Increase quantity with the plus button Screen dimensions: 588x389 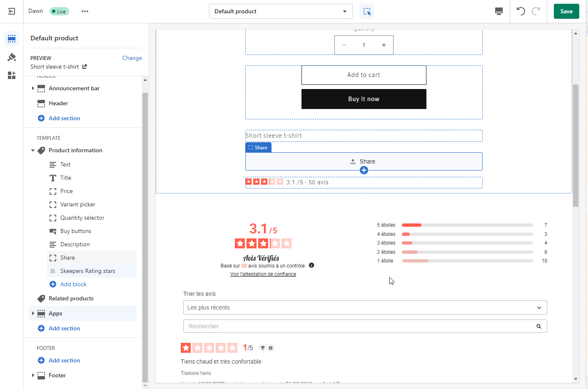pyautogui.click(x=384, y=45)
